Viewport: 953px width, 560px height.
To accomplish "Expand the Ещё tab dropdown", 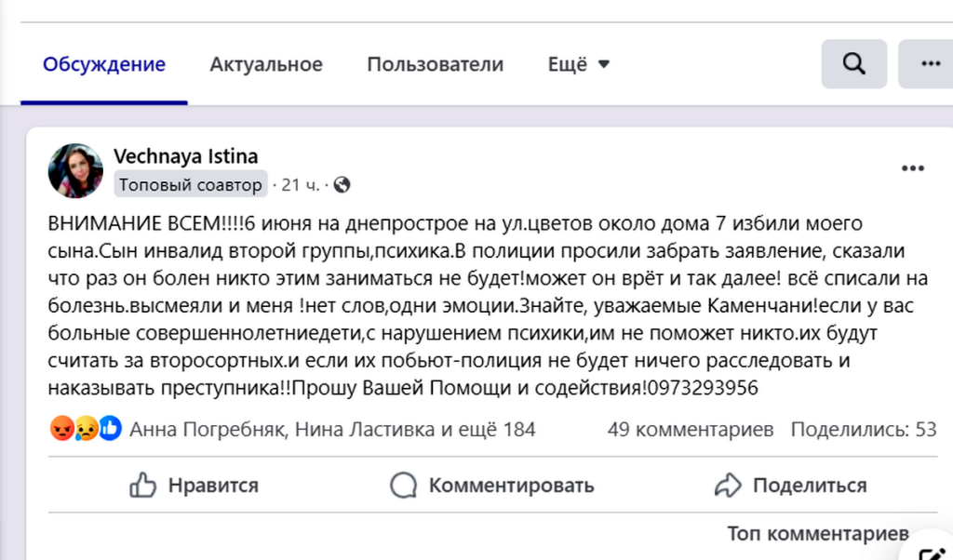I will click(x=579, y=64).
